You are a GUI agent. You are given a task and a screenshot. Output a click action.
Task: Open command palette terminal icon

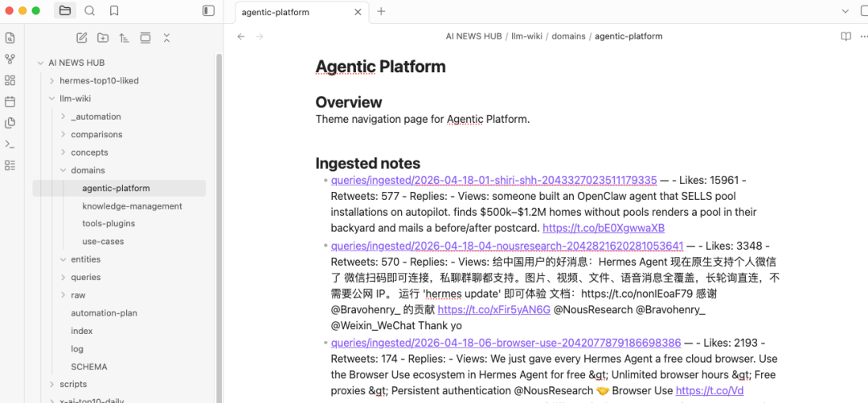pos(10,145)
